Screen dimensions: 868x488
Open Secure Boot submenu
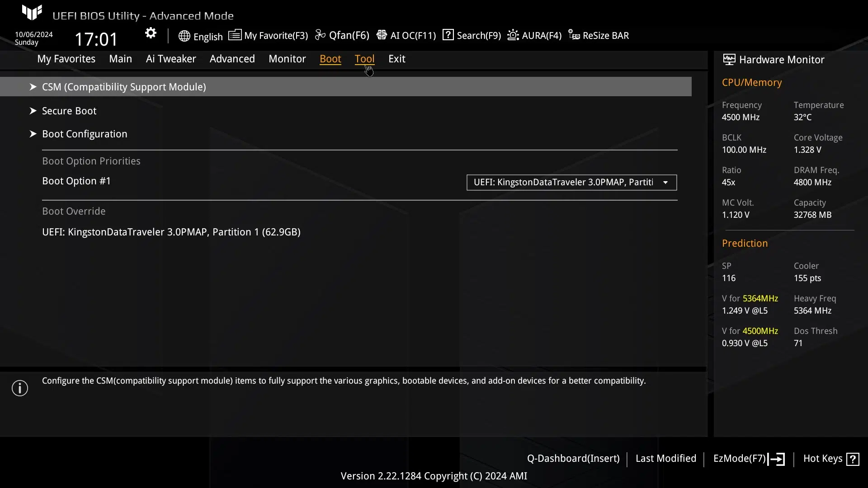69,111
